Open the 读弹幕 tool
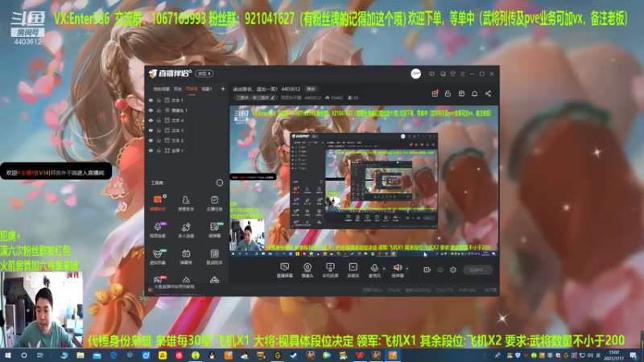The height and width of the screenshot is (362, 644). click(214, 230)
